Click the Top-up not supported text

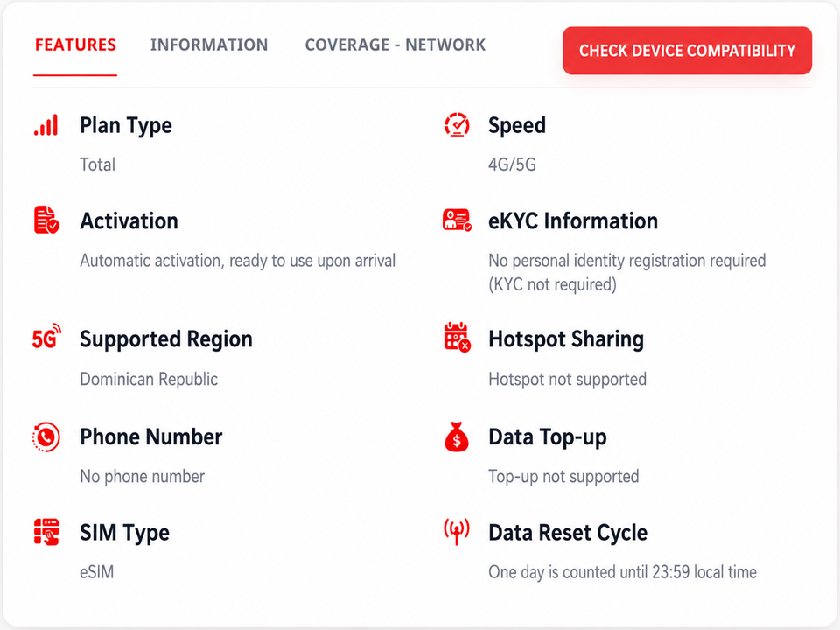pos(563,476)
